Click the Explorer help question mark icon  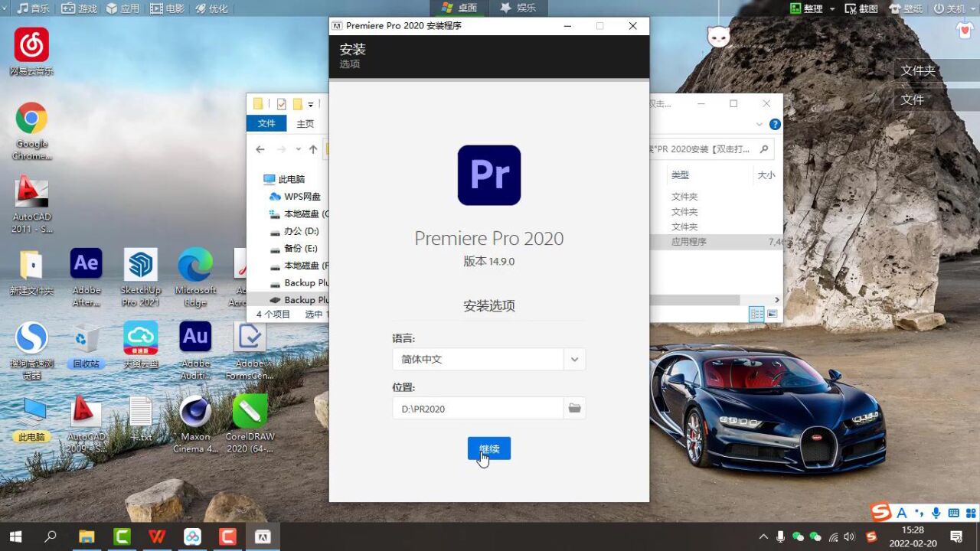pyautogui.click(x=775, y=124)
